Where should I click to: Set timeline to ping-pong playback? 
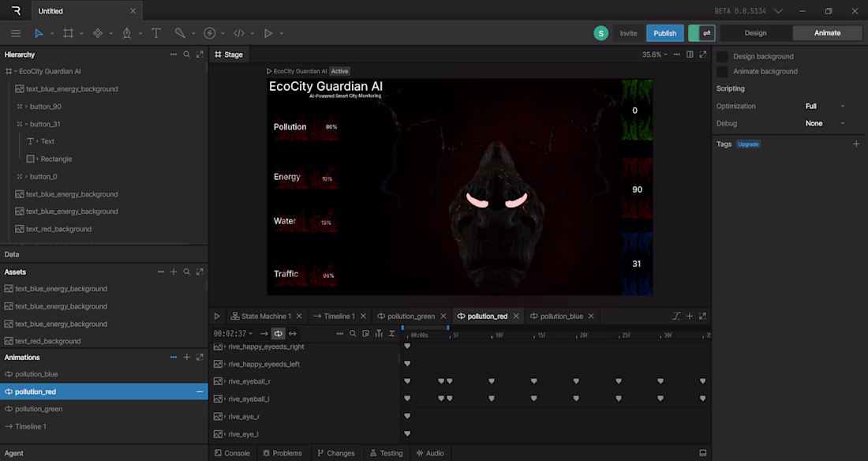pyautogui.click(x=292, y=334)
